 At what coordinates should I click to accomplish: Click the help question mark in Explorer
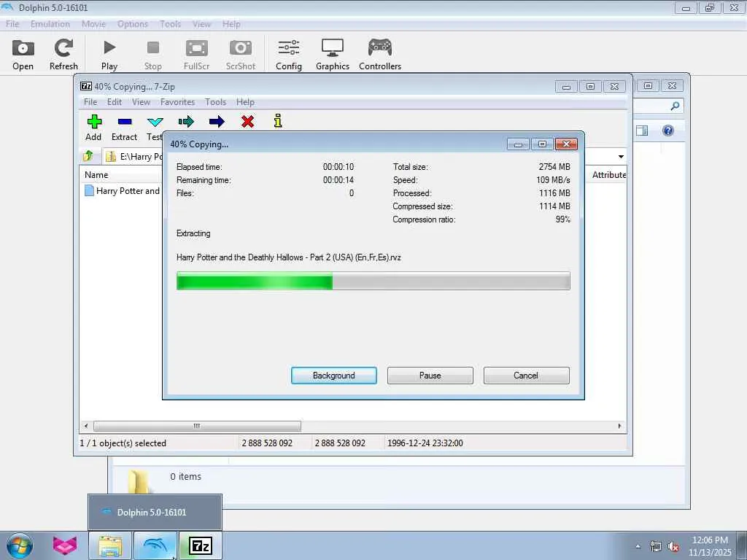(668, 131)
